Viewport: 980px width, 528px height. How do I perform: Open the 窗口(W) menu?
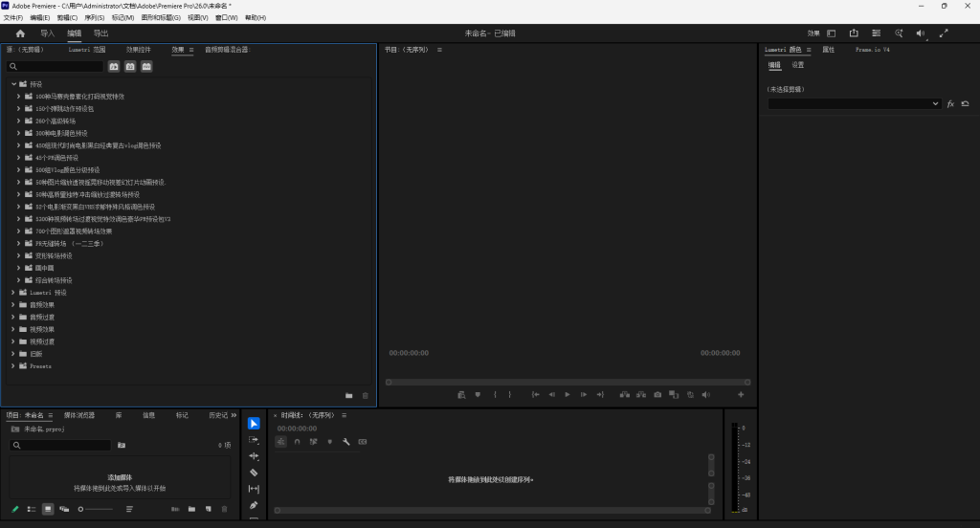[x=226, y=17]
